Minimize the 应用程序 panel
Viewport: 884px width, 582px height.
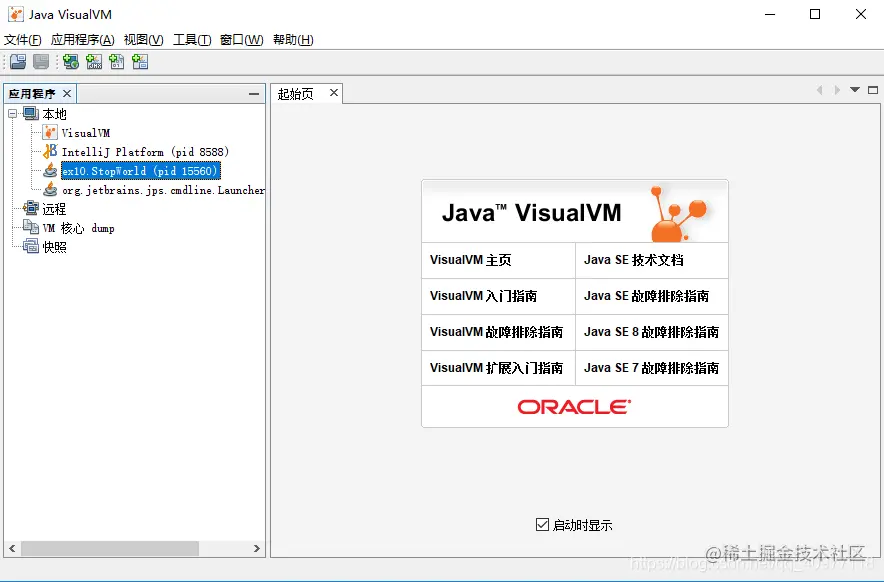point(254,94)
